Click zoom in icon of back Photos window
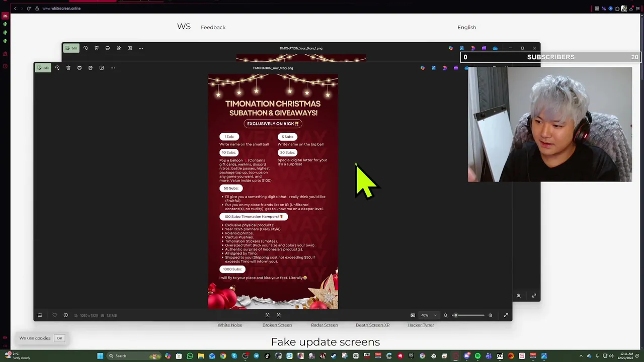 pyautogui.click(x=519, y=296)
